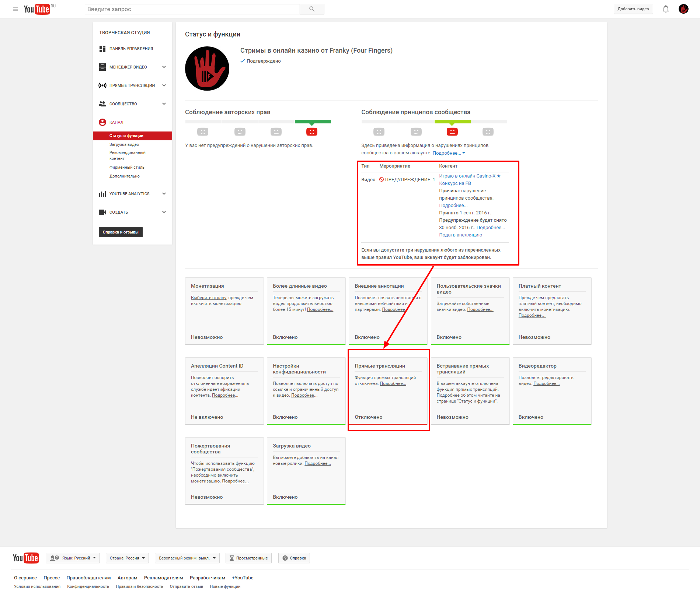Click Подробнее in Пользовательские значки видео card

pos(480,310)
